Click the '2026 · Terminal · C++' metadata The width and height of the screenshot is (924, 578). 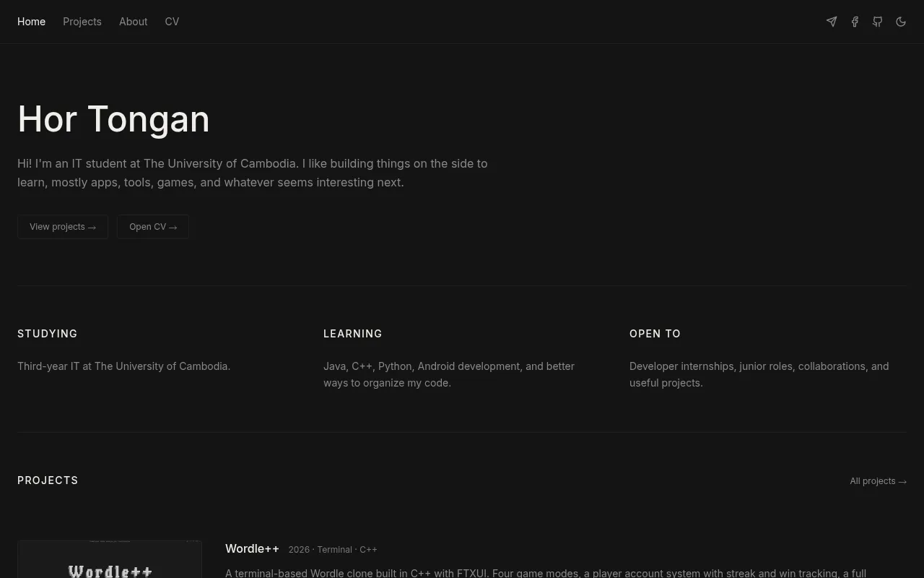pyautogui.click(x=333, y=550)
